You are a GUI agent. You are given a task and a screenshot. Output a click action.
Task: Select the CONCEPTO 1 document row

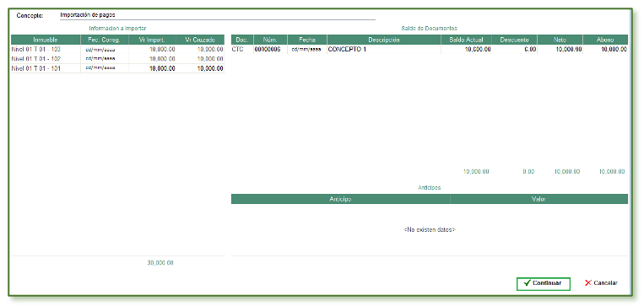pyautogui.click(x=430, y=50)
